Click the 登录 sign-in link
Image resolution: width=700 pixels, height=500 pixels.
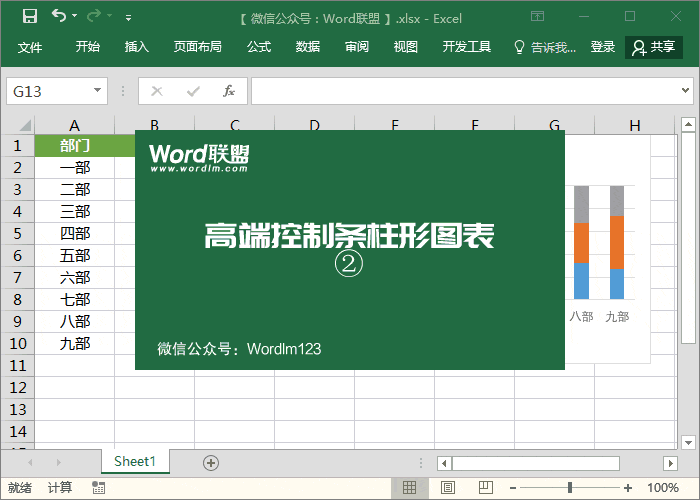coord(603,47)
